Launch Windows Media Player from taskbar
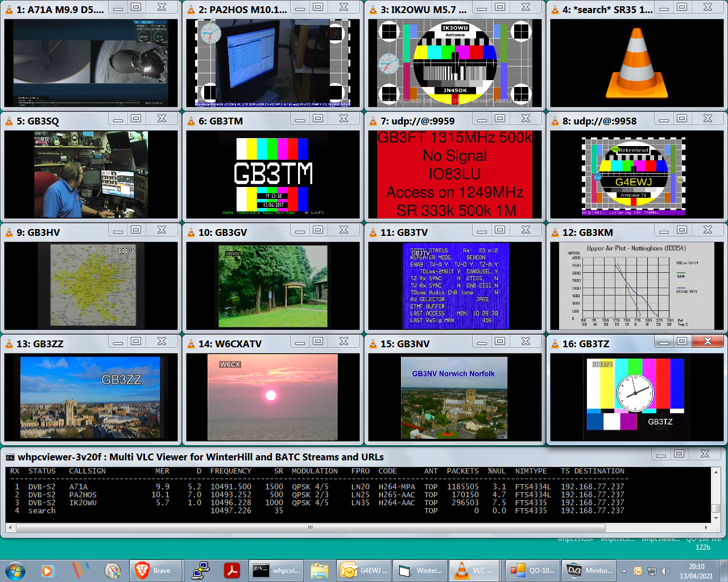This screenshot has height=582, width=728. click(x=48, y=570)
